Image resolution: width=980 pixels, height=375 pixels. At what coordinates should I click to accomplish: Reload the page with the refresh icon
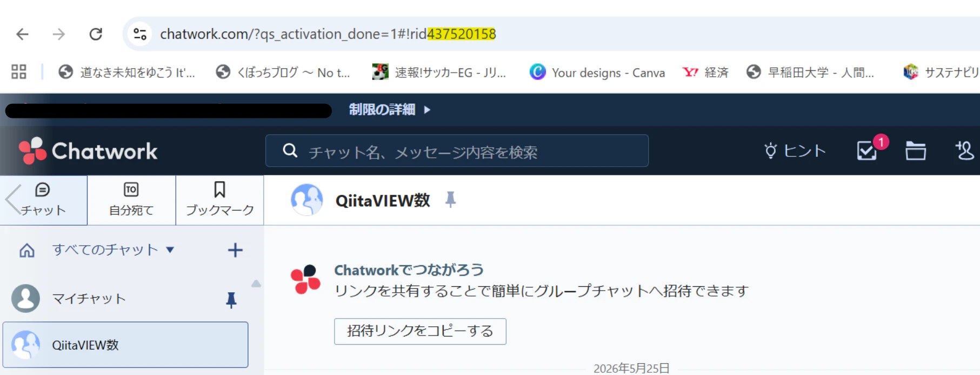pos(96,34)
